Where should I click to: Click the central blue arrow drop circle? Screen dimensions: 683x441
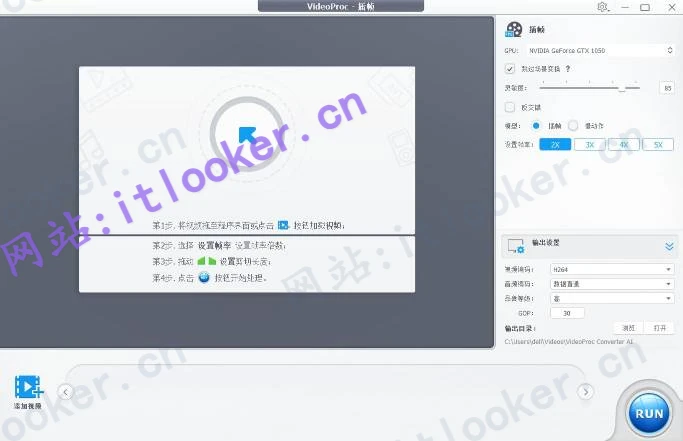[x=247, y=134]
